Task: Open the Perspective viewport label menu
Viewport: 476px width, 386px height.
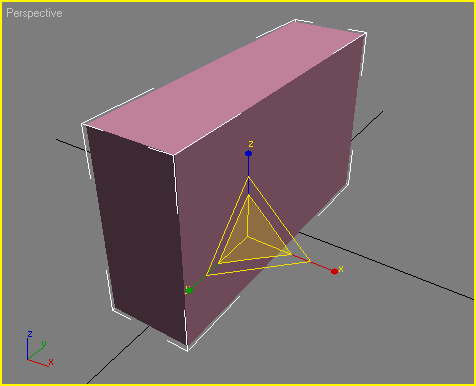Action: (x=34, y=13)
